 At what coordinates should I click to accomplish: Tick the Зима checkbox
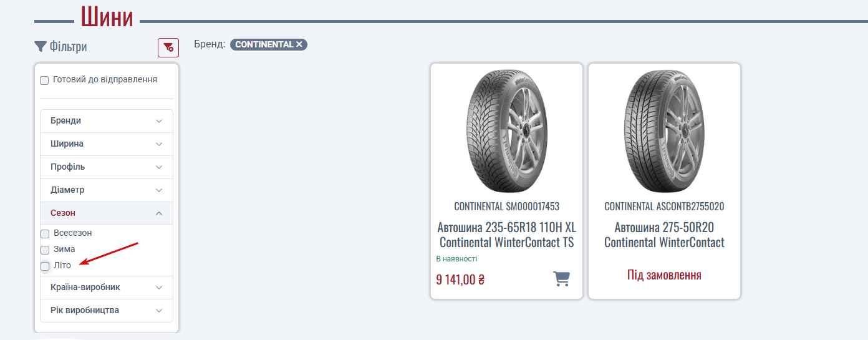click(45, 250)
